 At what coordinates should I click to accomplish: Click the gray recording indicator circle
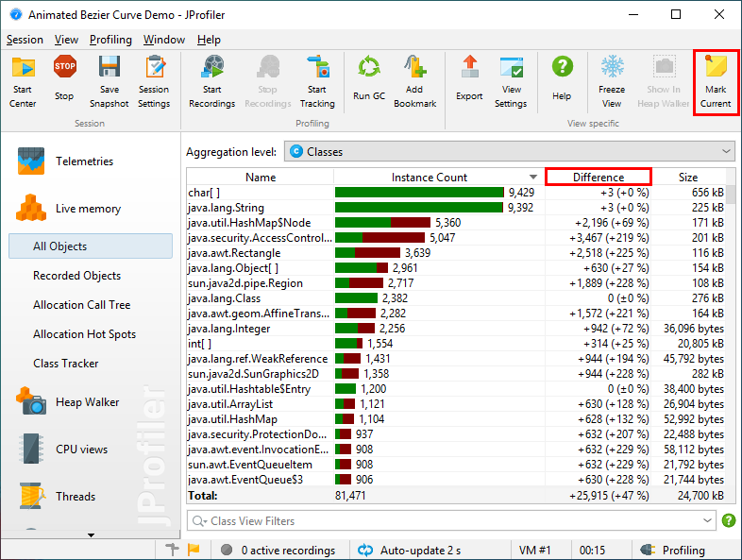[227, 550]
